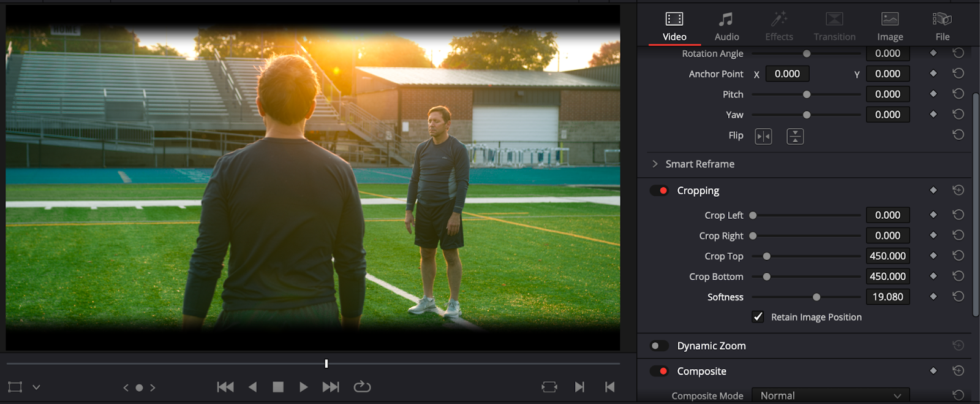Reset the entire Cropping section
Screen dimensions: 980x404
pos(959,190)
